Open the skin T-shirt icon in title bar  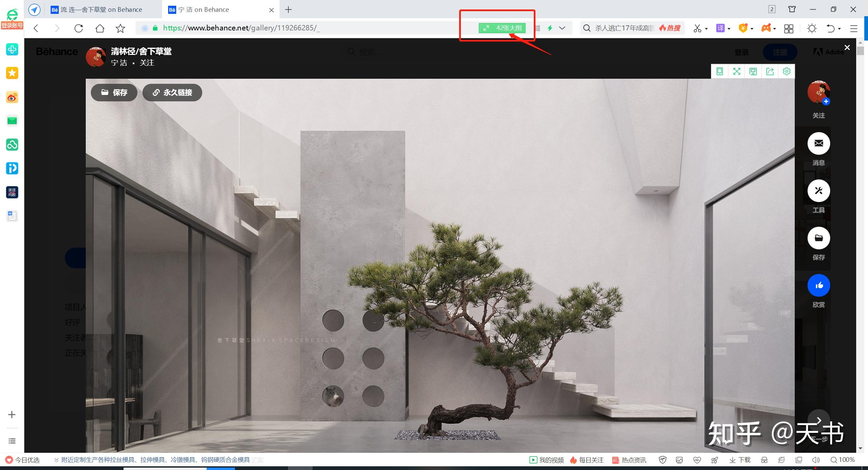point(792,9)
